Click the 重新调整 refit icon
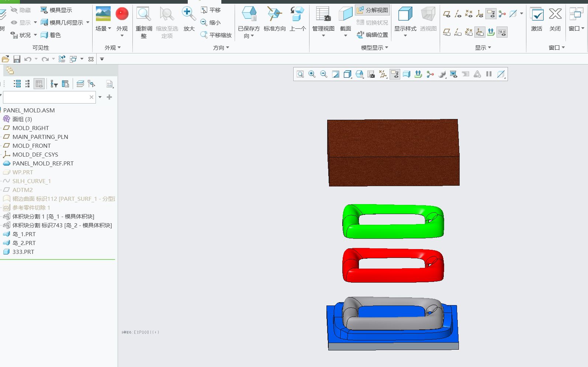 144,14
